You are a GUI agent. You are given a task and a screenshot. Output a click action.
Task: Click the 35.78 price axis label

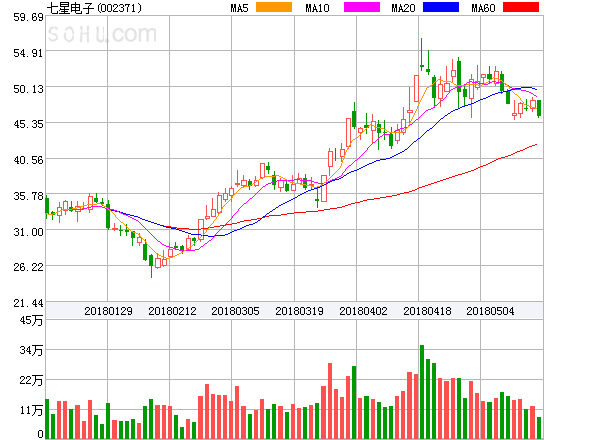pyautogui.click(x=28, y=196)
